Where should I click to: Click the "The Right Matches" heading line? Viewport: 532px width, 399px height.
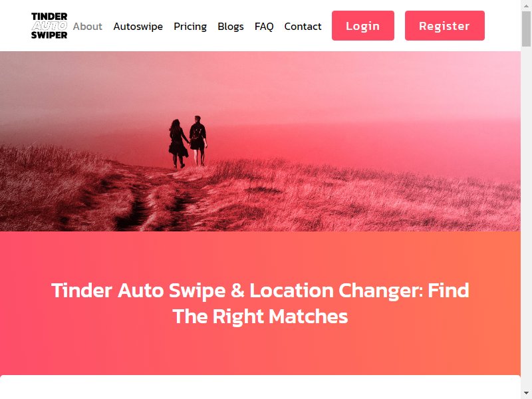click(260, 317)
